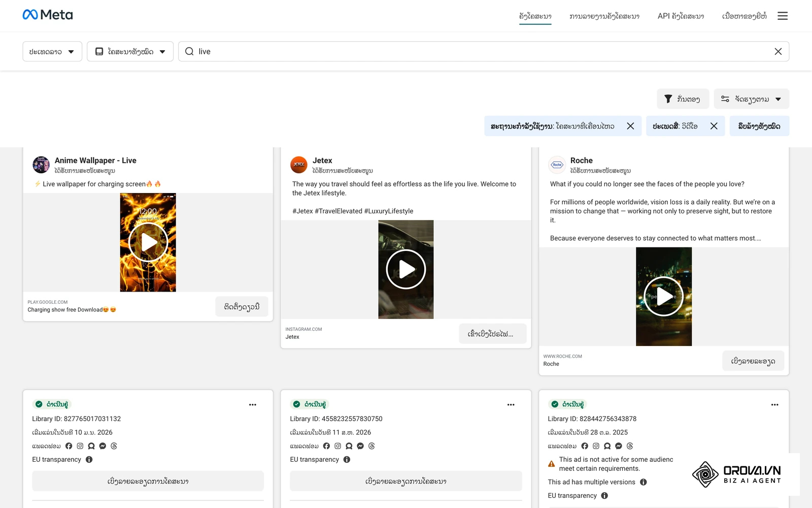The height and width of the screenshot is (508, 812).
Task: Clear the 'live' search text
Action: pyautogui.click(x=778, y=51)
